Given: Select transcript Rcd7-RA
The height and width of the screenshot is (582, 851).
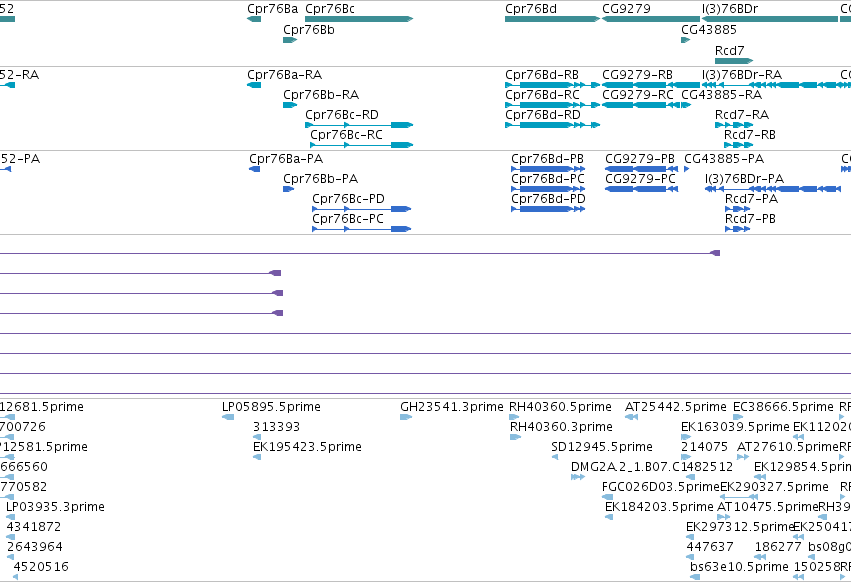Looking at the screenshot, I should click(742, 115).
